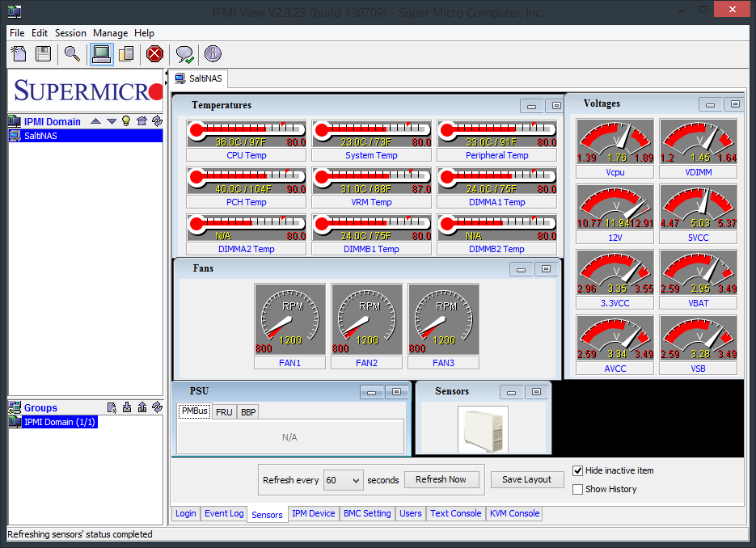Enable the Show History checkbox

[577, 489]
